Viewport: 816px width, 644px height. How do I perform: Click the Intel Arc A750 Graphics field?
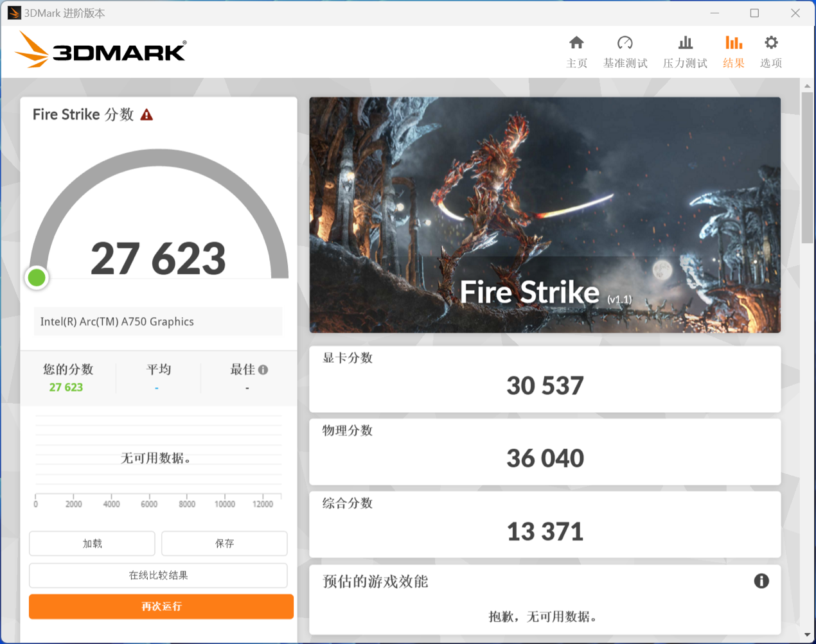pyautogui.click(x=158, y=321)
